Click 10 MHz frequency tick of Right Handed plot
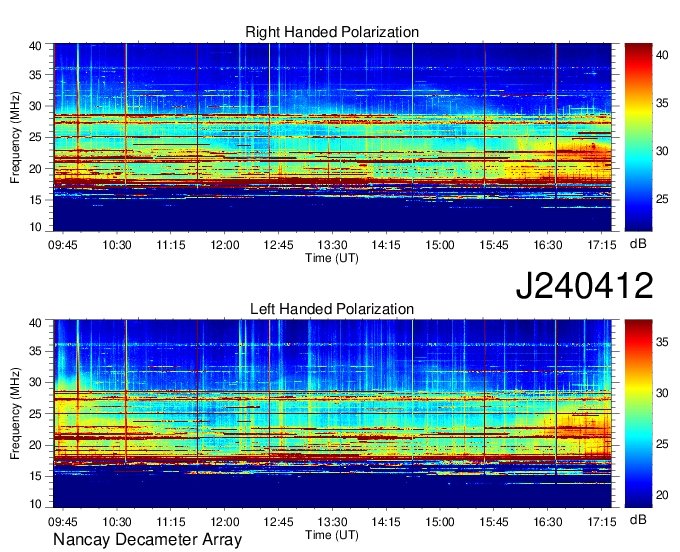The image size is (680, 552). tap(35, 227)
